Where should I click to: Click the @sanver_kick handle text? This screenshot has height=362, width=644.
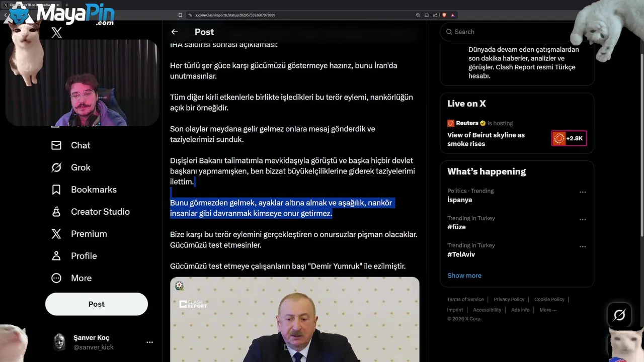[94, 347]
